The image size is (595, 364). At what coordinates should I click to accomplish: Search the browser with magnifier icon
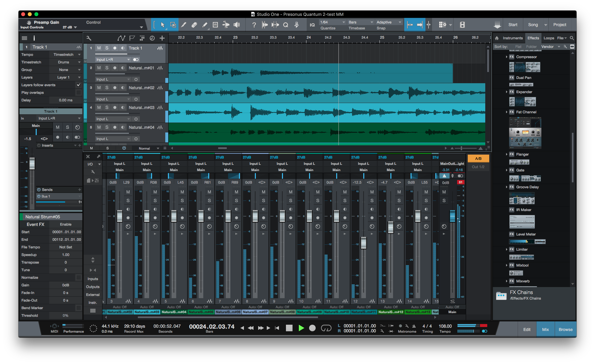coord(572,38)
